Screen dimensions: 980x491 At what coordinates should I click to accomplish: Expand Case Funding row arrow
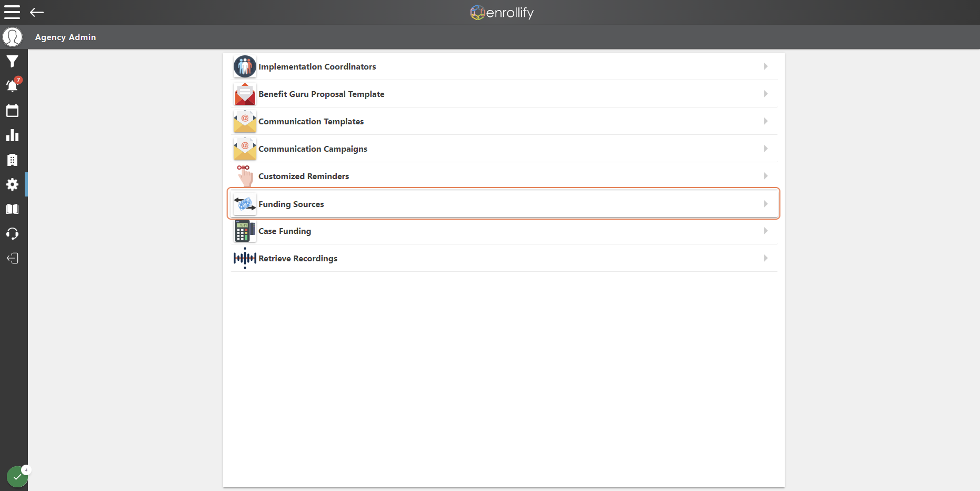coord(766,231)
